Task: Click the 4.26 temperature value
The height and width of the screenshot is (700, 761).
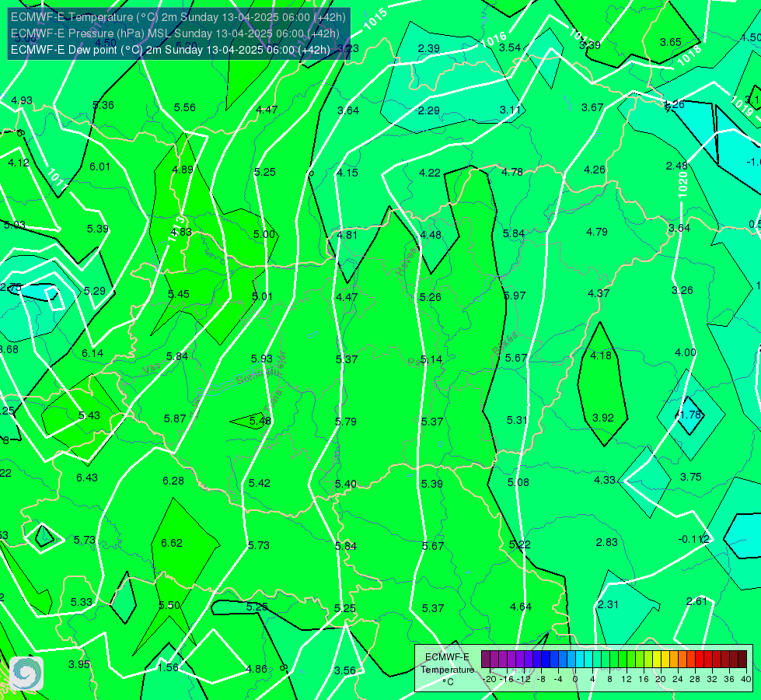Action: coord(595,170)
